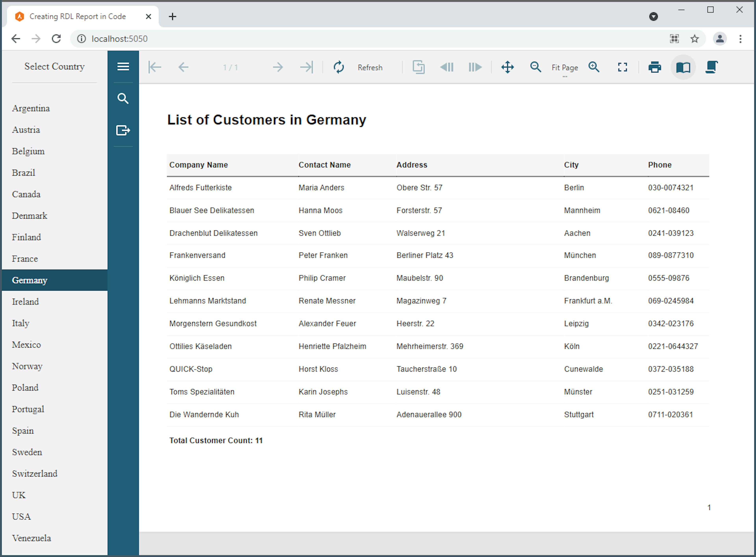
Task: Select France in the country list
Action: coord(25,259)
